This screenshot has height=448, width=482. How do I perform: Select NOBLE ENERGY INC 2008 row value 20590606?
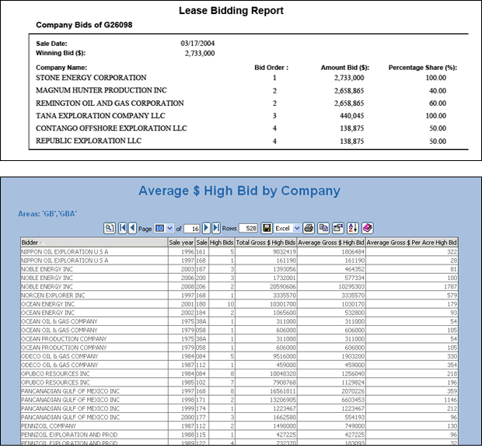(285, 286)
